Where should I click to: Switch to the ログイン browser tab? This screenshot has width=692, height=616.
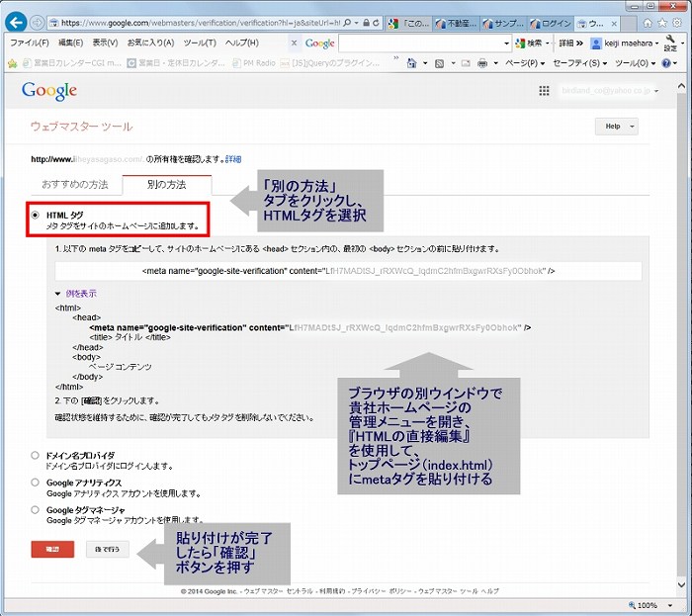click(551, 23)
